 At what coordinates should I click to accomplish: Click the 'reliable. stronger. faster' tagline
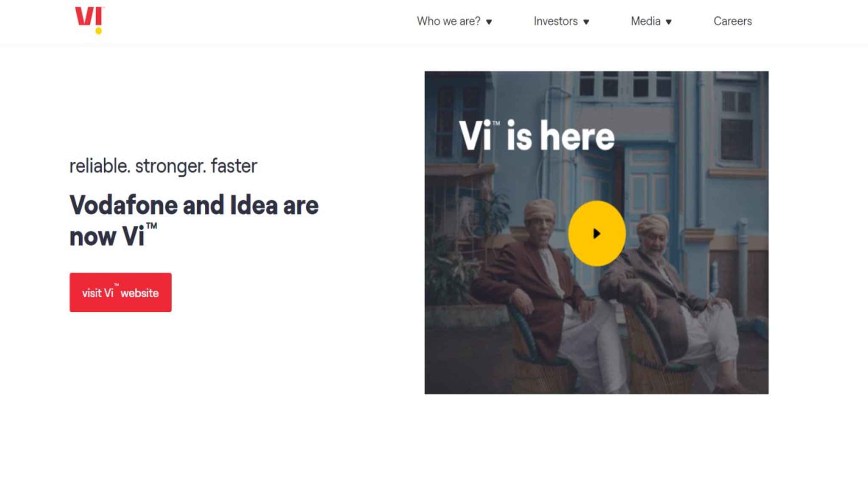[x=163, y=166]
